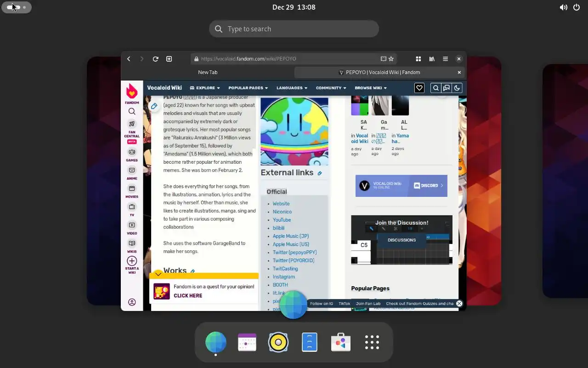Open Movies in the Fandom sidebar

point(132,192)
